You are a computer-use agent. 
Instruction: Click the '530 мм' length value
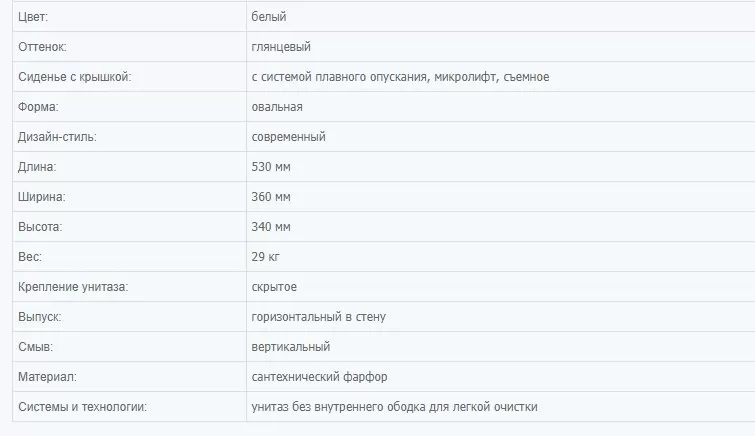point(271,167)
